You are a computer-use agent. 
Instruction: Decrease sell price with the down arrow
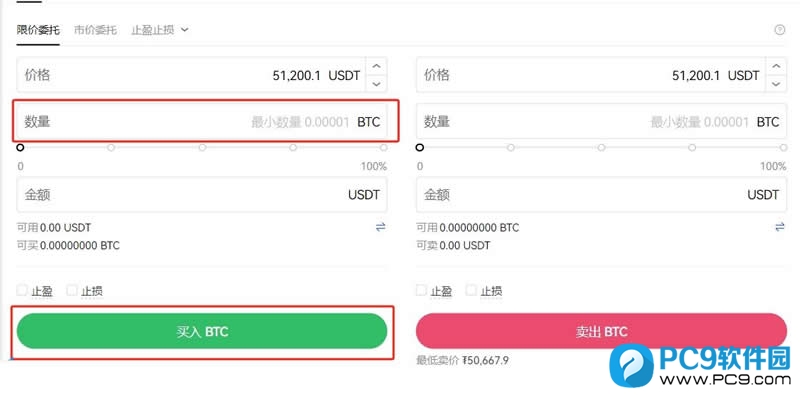[x=776, y=84]
